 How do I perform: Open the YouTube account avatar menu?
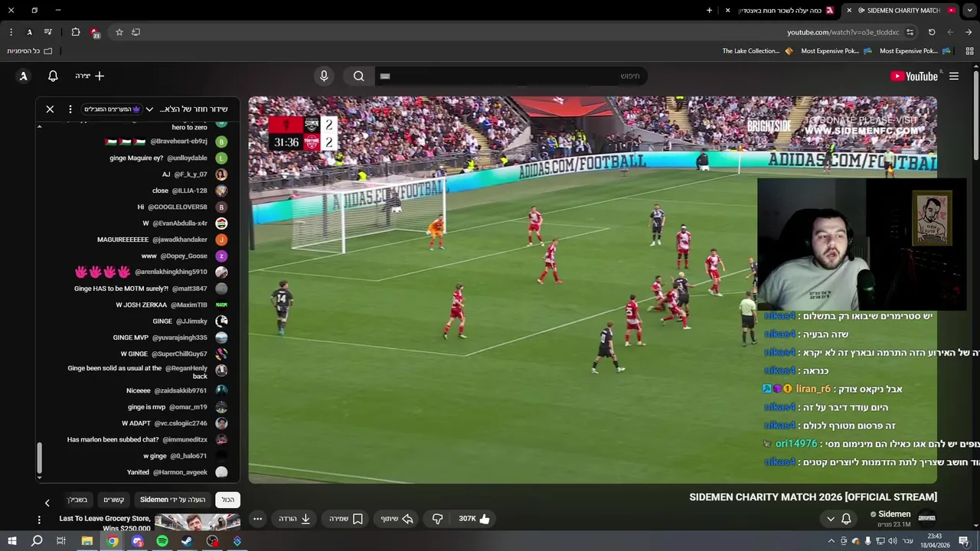coord(24,76)
